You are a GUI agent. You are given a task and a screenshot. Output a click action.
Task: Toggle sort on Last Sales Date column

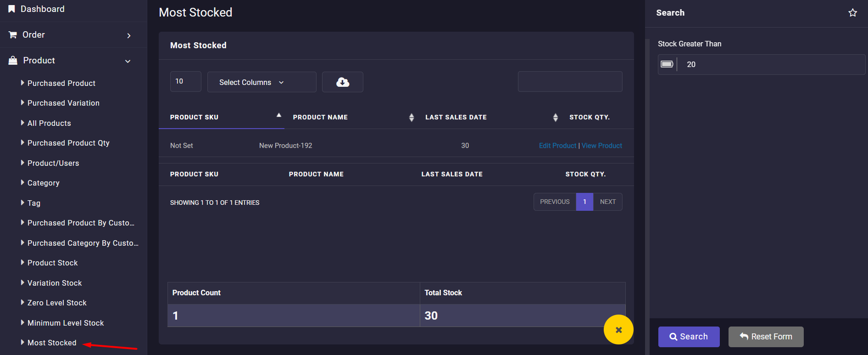coord(555,118)
